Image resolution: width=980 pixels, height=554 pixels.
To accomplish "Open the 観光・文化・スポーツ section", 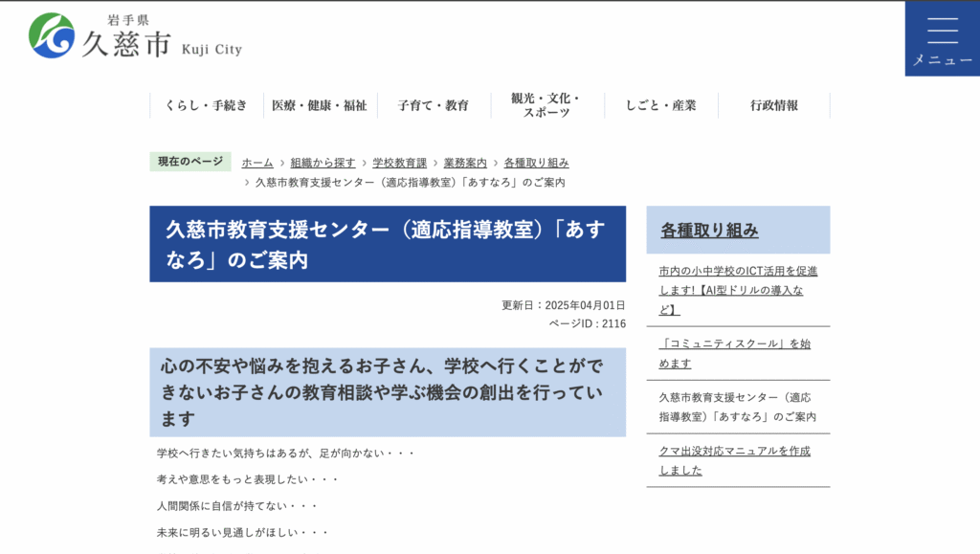I will [547, 106].
